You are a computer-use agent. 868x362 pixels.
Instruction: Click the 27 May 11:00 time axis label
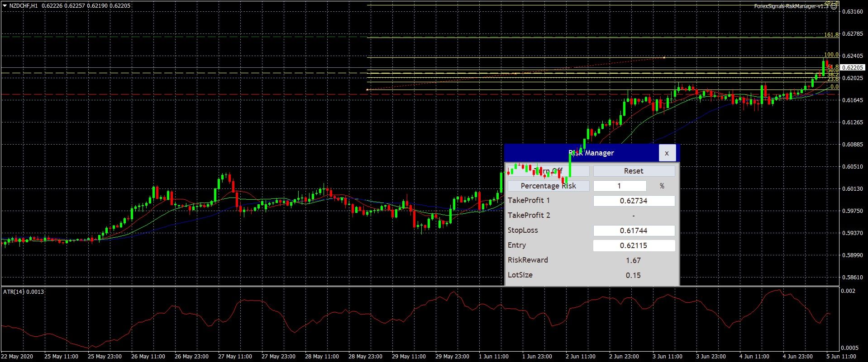(x=235, y=357)
